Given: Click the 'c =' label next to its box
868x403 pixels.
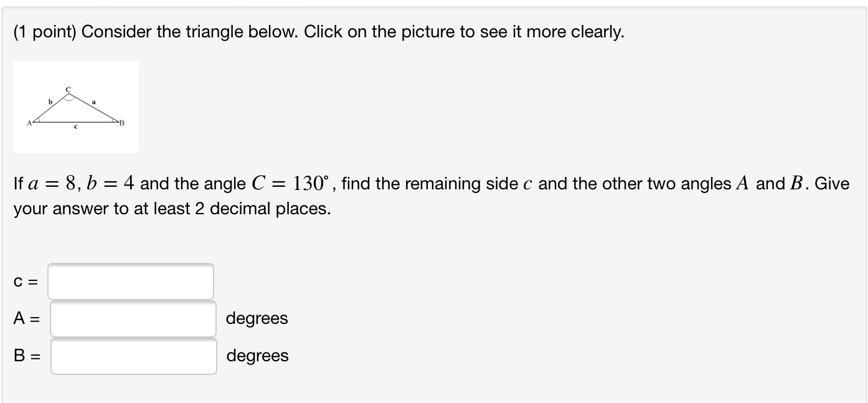Looking at the screenshot, I should 25,282.
